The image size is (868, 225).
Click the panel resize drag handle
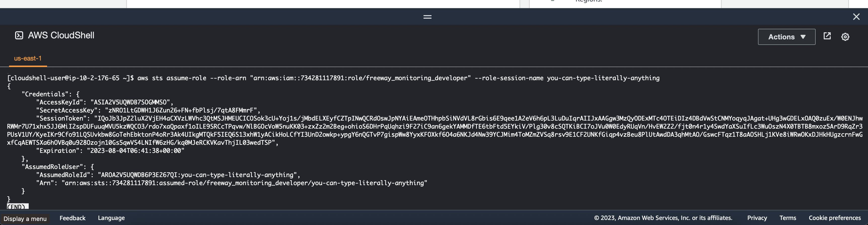(427, 17)
